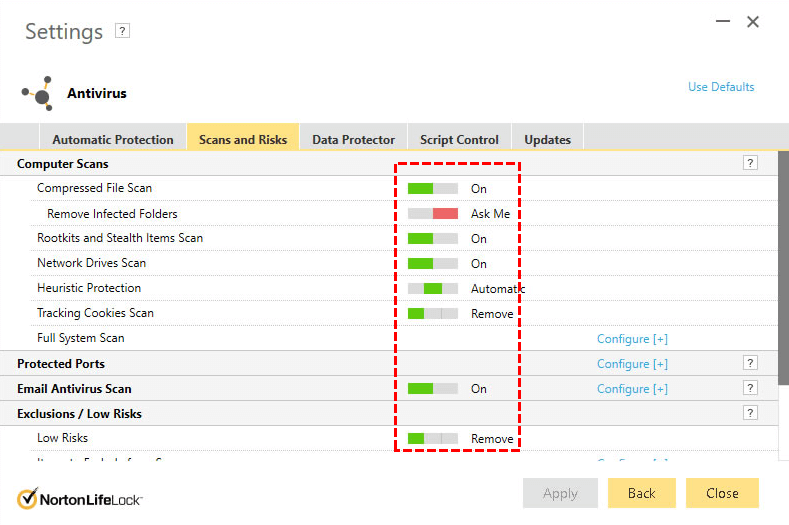Open help for Protected Ports section
The height and width of the screenshot is (525, 789).
point(750,363)
